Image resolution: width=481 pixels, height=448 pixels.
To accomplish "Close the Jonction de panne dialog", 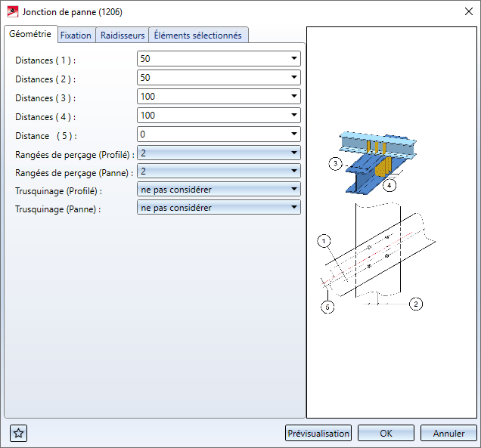I will [x=468, y=11].
